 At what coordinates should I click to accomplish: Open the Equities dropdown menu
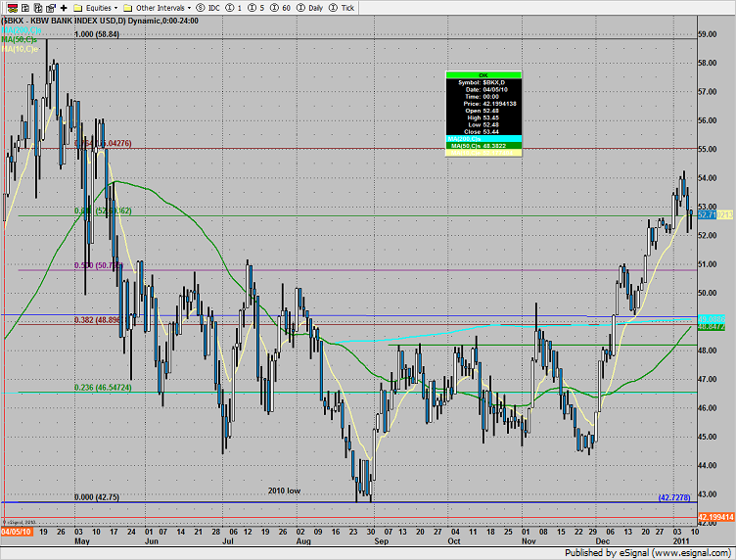pos(96,7)
